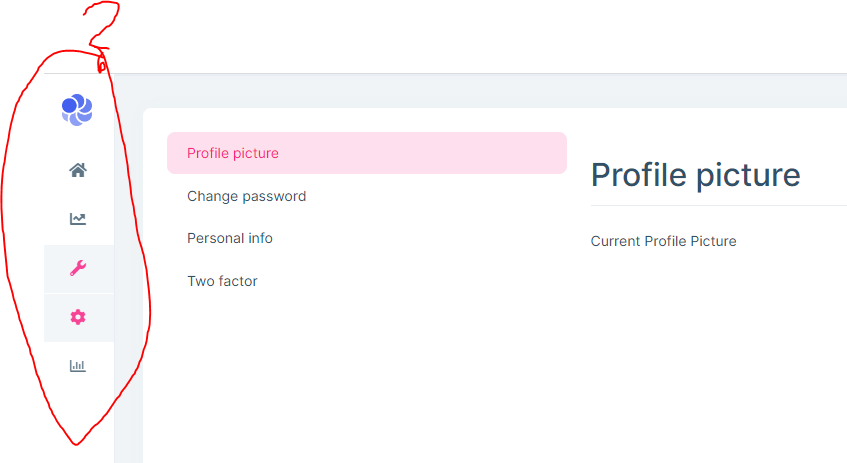Go to Home via the house icon
This screenshot has height=463, width=847.
[x=78, y=170]
